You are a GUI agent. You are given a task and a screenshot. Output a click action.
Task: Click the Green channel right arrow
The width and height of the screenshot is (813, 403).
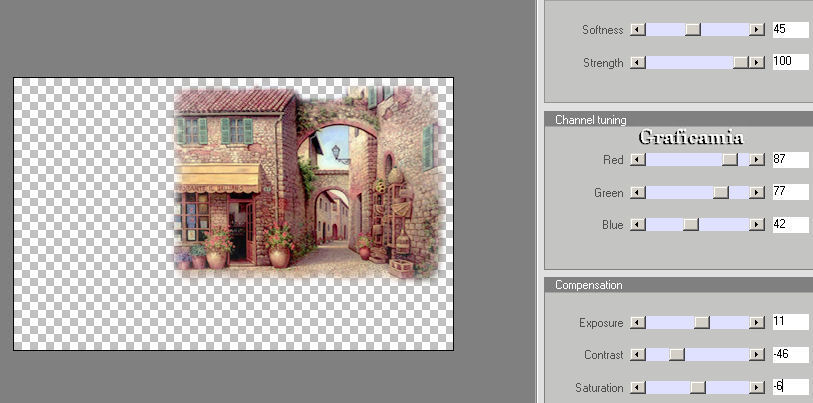[x=757, y=193]
